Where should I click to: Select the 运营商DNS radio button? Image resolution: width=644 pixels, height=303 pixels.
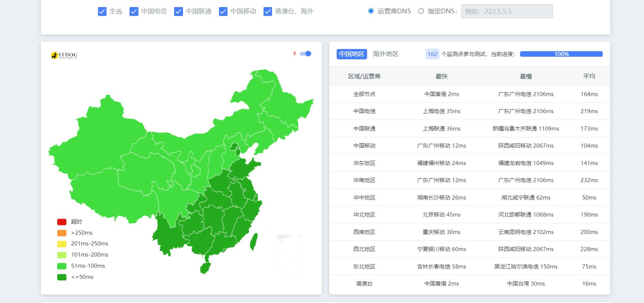tap(371, 11)
